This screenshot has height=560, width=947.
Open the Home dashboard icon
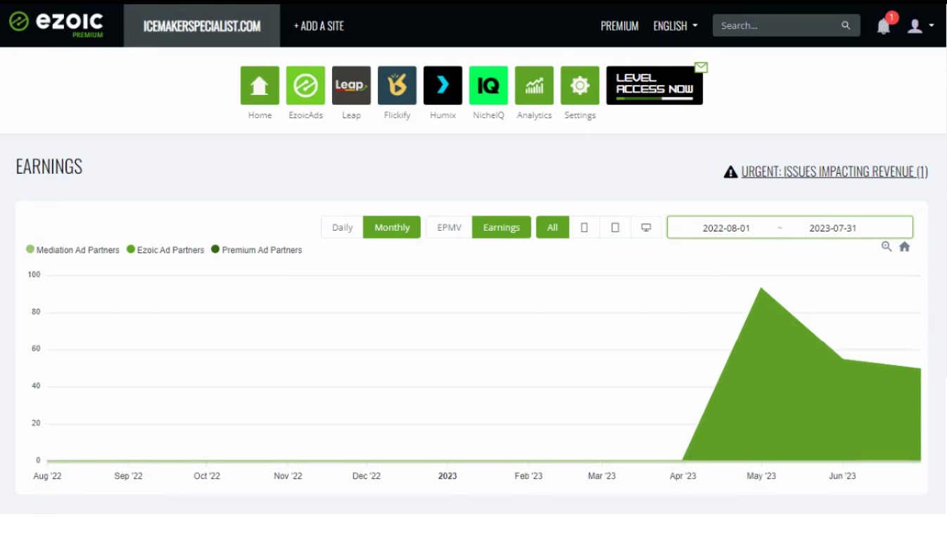[260, 86]
